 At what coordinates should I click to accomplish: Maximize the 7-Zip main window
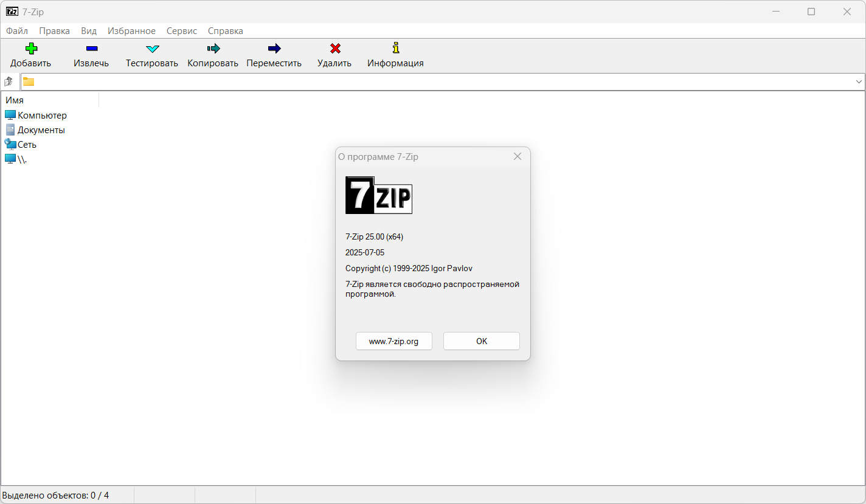click(x=811, y=12)
